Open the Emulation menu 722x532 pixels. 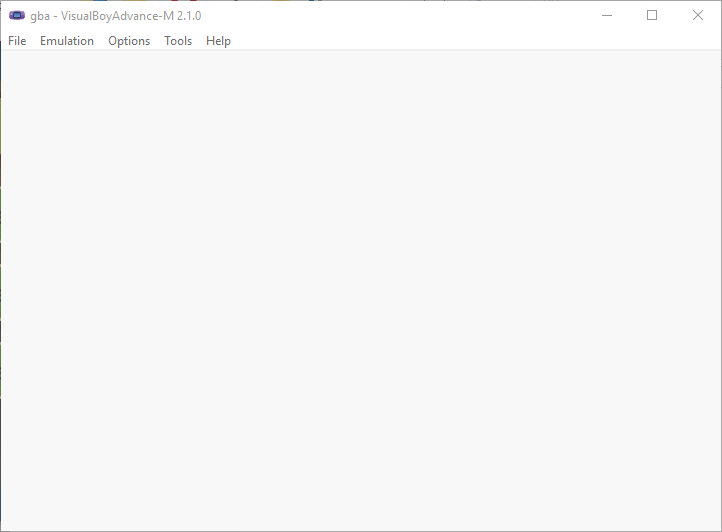[x=67, y=41]
